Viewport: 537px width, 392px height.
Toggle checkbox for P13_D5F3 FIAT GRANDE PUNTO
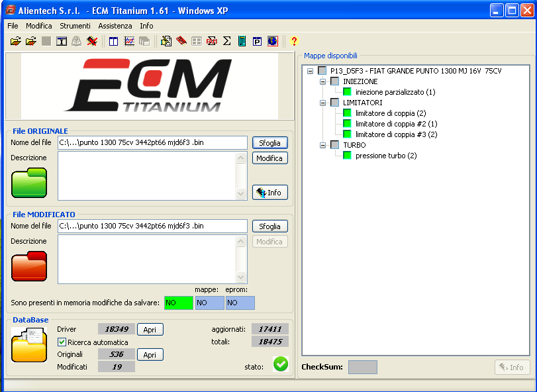(322, 71)
